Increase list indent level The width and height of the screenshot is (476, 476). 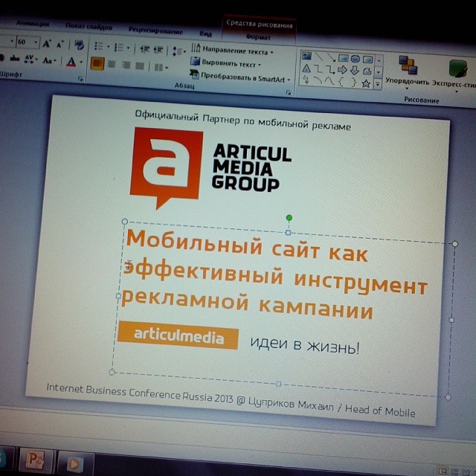[x=158, y=50]
